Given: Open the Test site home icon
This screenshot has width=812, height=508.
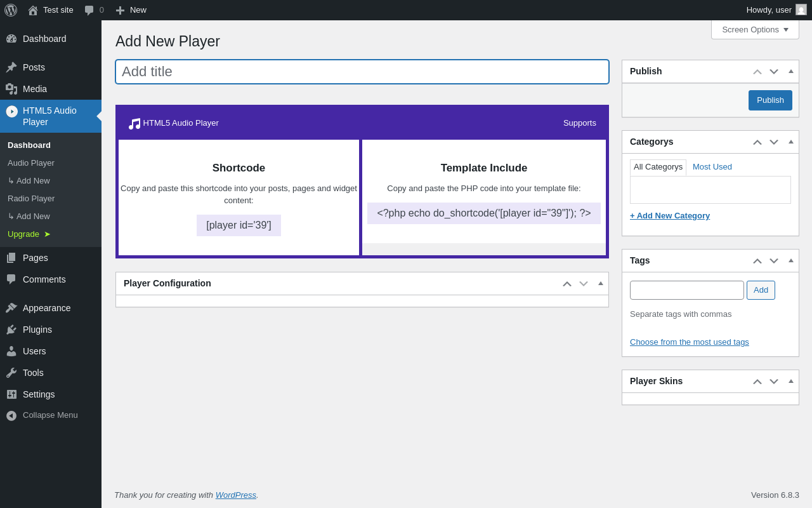Looking at the screenshot, I should pyautogui.click(x=33, y=10).
